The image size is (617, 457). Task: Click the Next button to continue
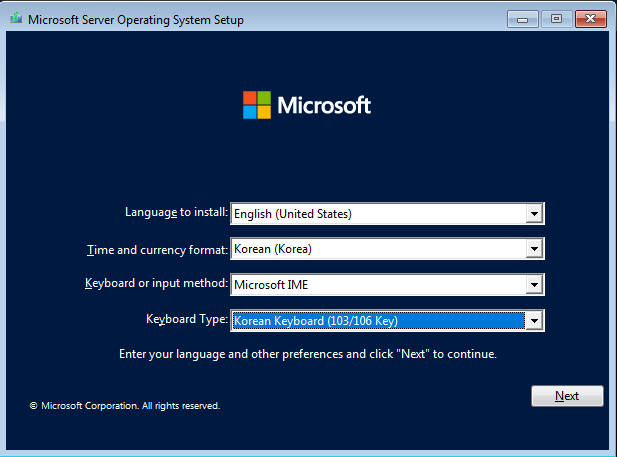pos(567,396)
